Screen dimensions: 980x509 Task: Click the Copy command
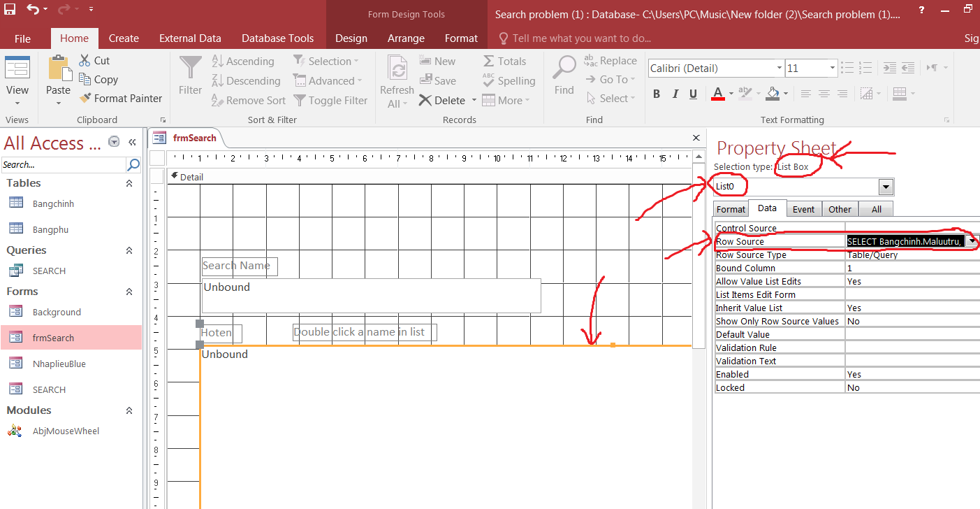98,80
